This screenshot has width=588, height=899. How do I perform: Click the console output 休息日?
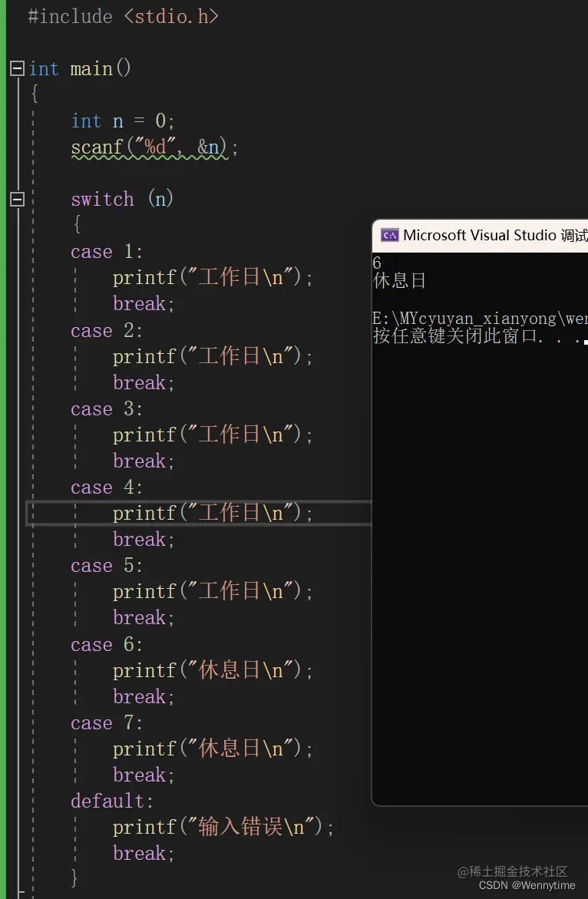coord(399,280)
